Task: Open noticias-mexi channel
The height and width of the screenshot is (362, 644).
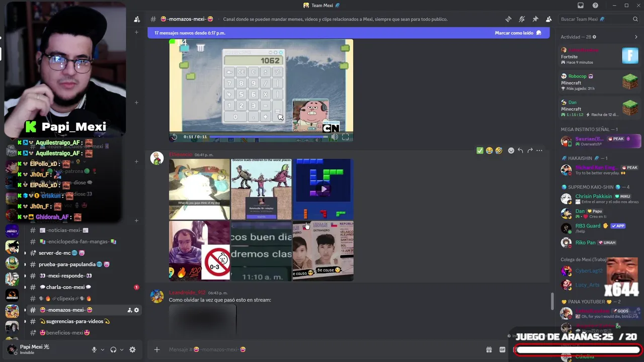Action: point(82,230)
